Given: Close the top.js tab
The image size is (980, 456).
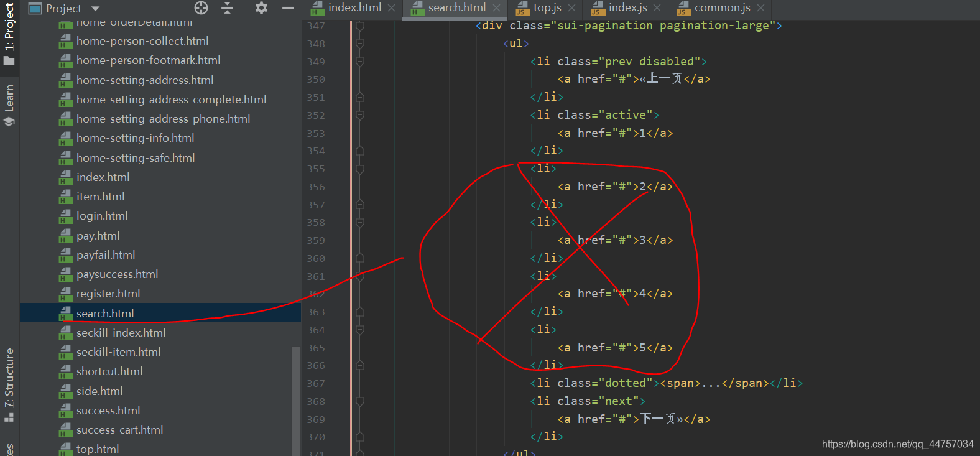Looking at the screenshot, I should [571, 8].
